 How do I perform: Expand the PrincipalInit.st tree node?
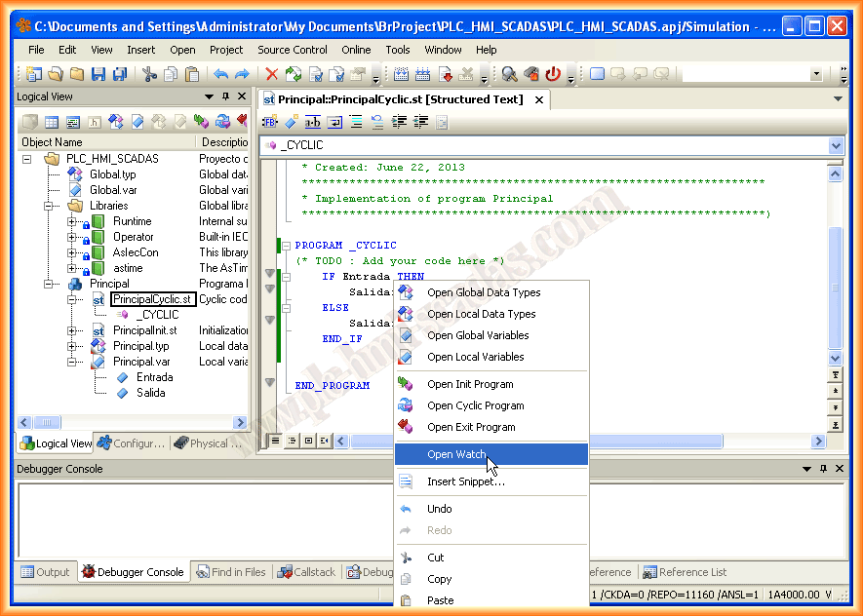(x=72, y=330)
